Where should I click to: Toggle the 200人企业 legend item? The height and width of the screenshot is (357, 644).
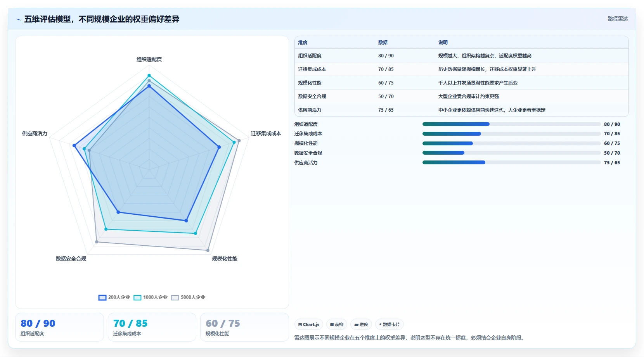tap(114, 297)
